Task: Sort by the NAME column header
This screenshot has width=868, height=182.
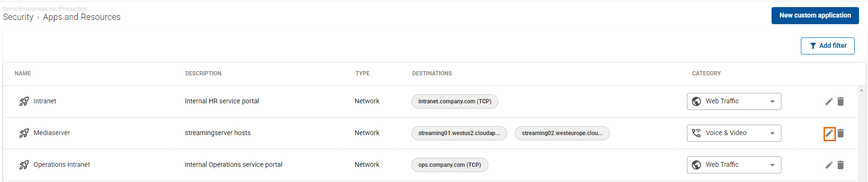Action: [23, 73]
